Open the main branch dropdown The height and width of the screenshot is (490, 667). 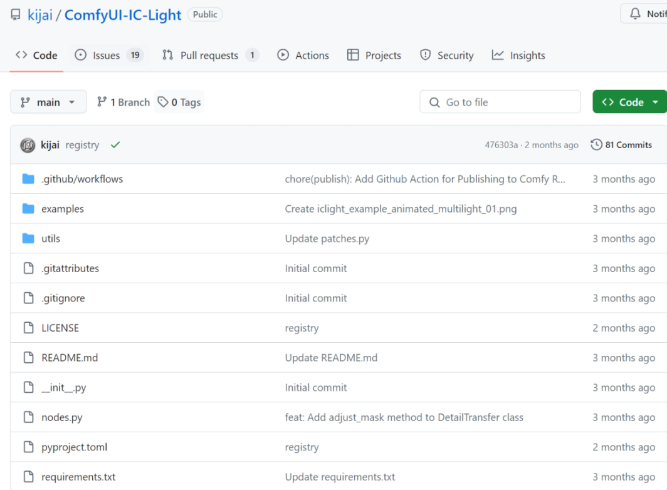[48, 102]
